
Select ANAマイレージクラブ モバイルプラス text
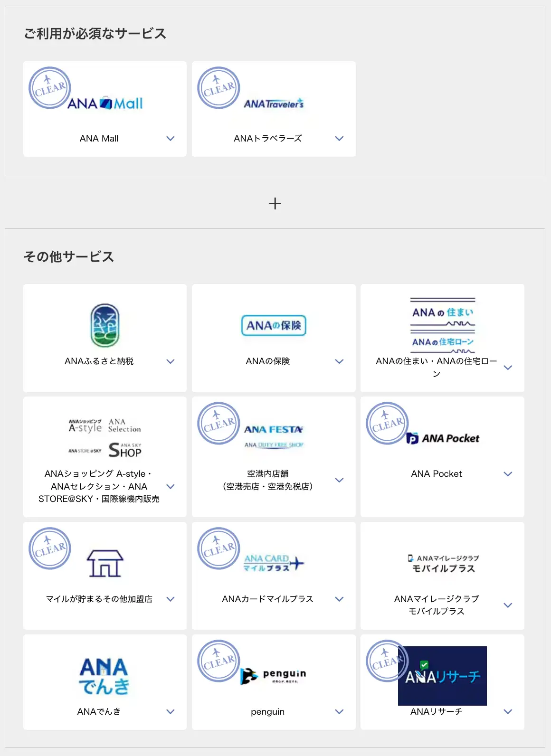point(437,605)
